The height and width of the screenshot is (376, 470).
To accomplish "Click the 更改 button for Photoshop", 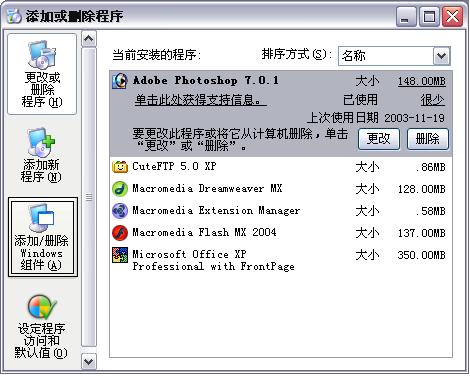I will pyautogui.click(x=379, y=139).
